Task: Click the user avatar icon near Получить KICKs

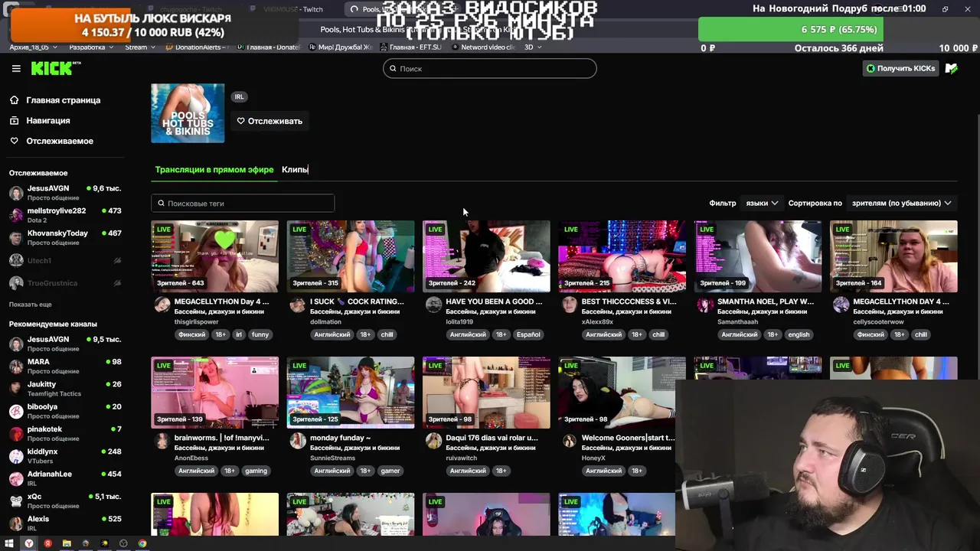Action: click(951, 68)
